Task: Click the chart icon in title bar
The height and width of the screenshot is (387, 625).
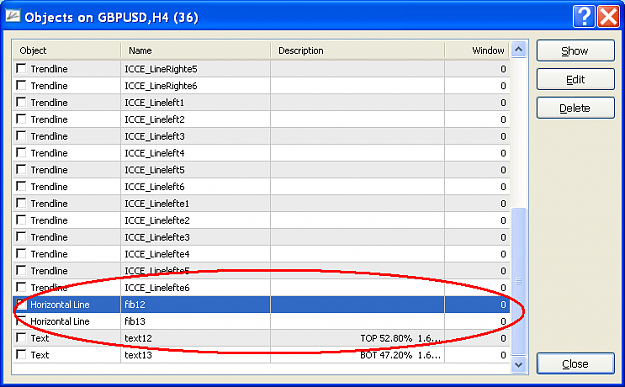Action: pos(13,16)
